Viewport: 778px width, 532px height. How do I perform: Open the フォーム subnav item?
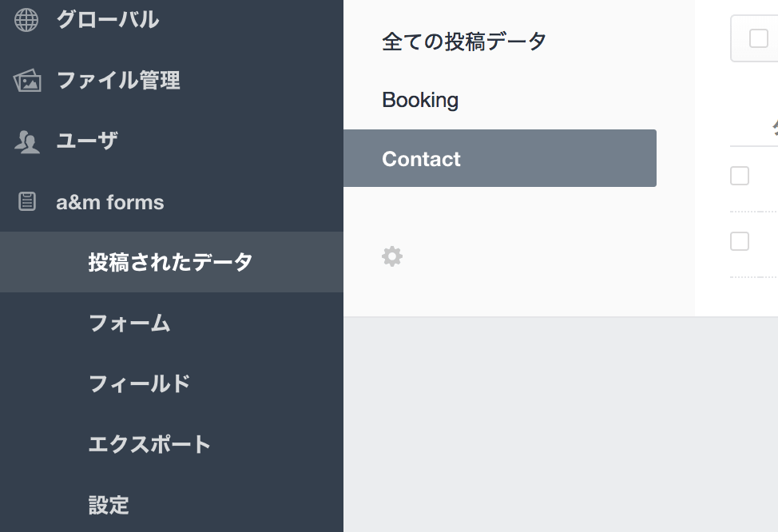coord(129,323)
